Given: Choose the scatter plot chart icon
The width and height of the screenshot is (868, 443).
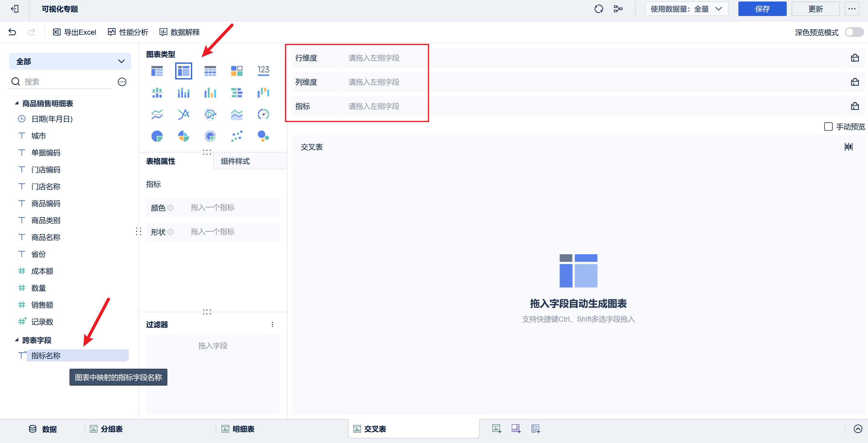Looking at the screenshot, I should pyautogui.click(x=237, y=136).
